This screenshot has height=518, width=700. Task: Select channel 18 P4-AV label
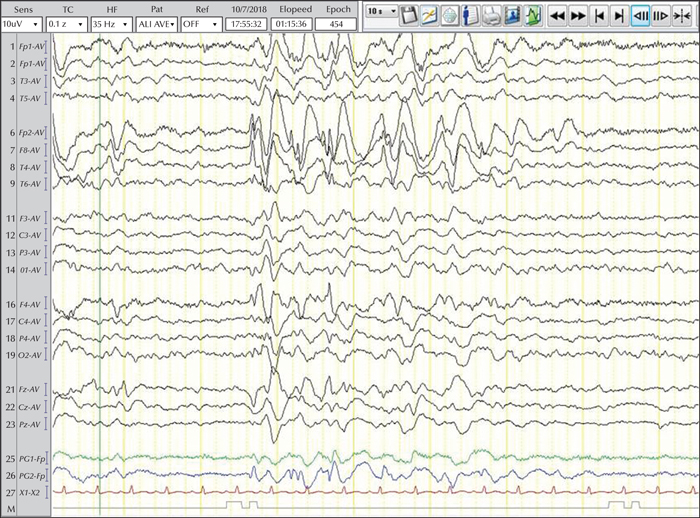coord(30,338)
